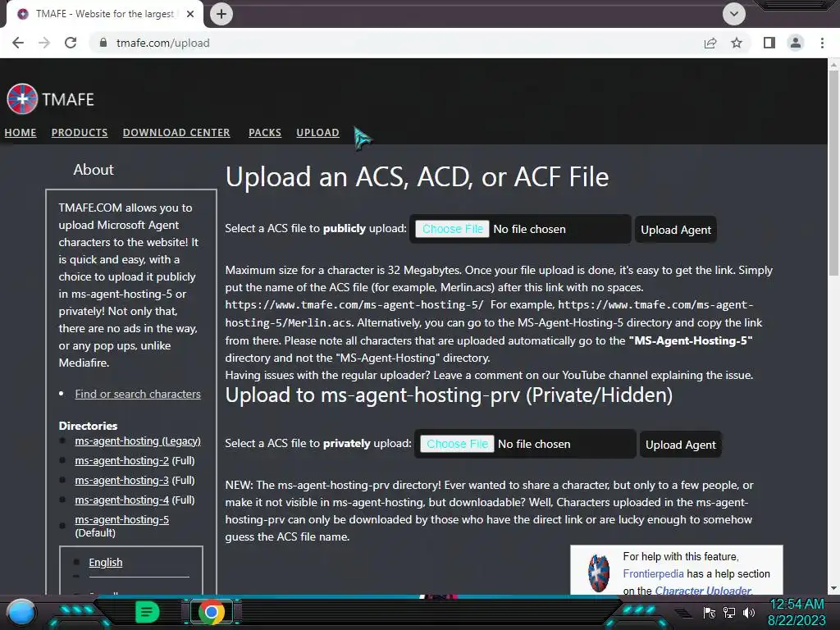Open DOWNLOAD CENTER in the navigation

pyautogui.click(x=176, y=132)
